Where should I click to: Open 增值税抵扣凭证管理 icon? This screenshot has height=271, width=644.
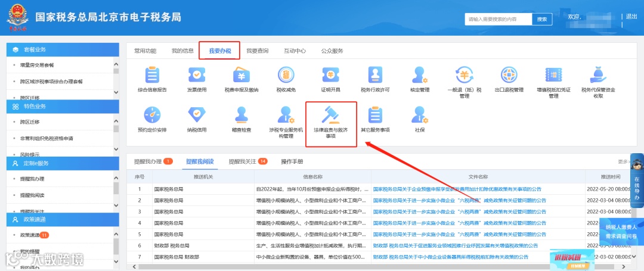(553, 75)
